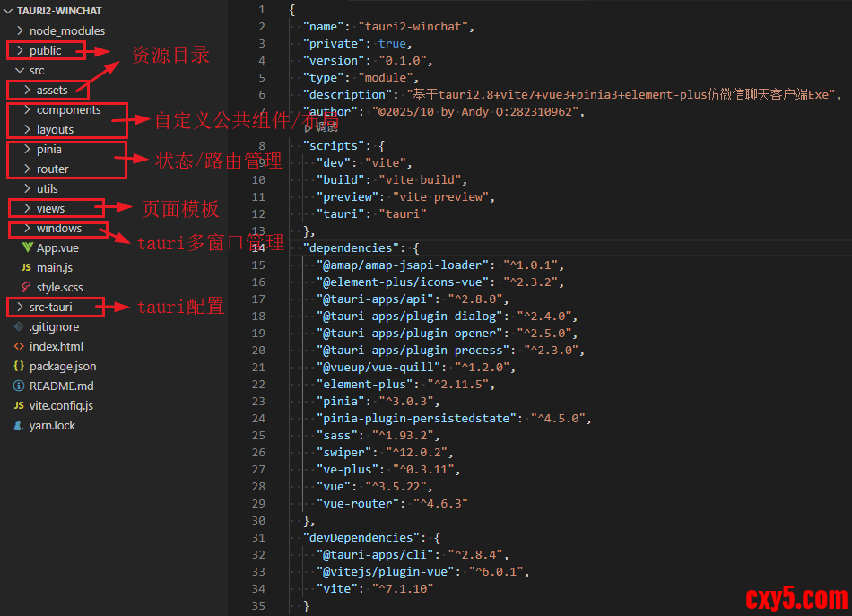Click the yarn icon beside yarn.lock
This screenshot has width=852, height=616.
[19, 425]
